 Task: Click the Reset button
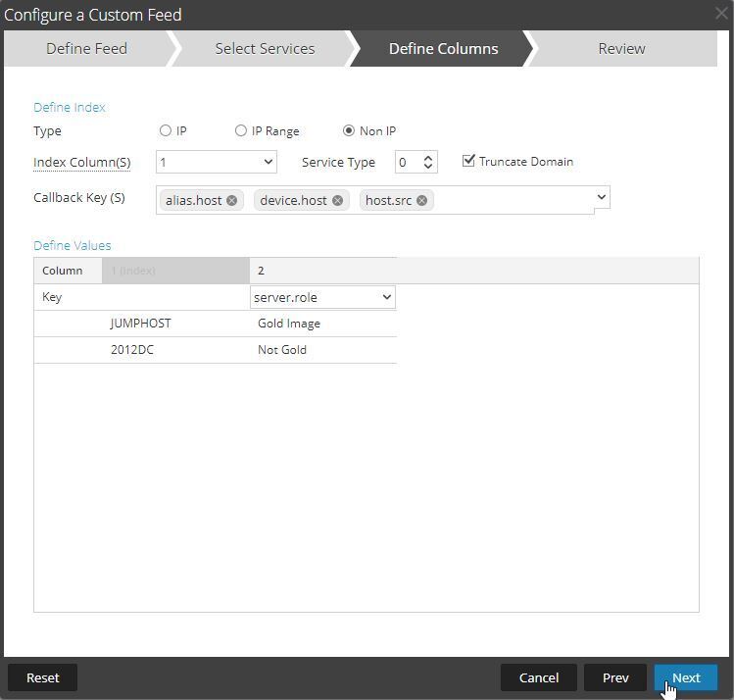[x=43, y=677]
